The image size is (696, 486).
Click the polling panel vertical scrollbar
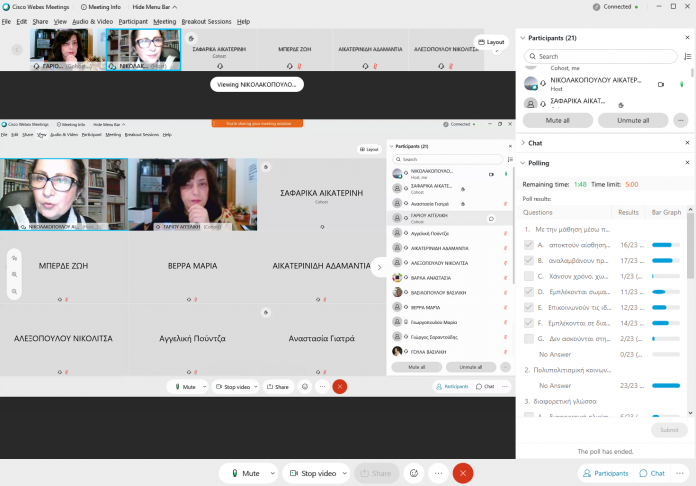pyautogui.click(x=691, y=260)
